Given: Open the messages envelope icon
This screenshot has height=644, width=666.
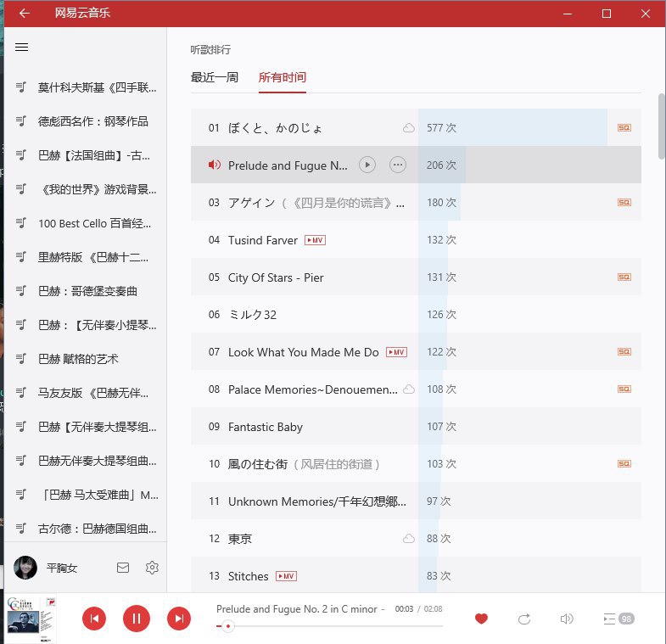Looking at the screenshot, I should [x=123, y=568].
